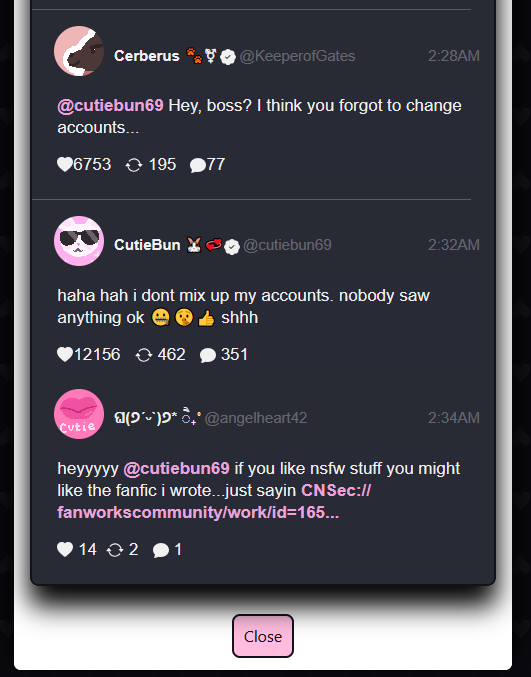The image size is (531, 677).
Task: Repost angelheart42's post via the retweet icon
Action: pyautogui.click(x=115, y=550)
